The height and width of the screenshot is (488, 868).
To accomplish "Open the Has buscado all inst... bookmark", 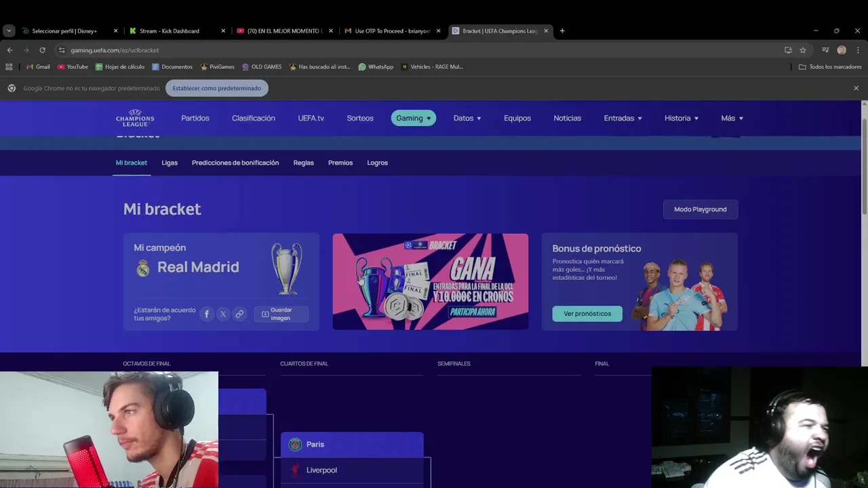I will (319, 66).
